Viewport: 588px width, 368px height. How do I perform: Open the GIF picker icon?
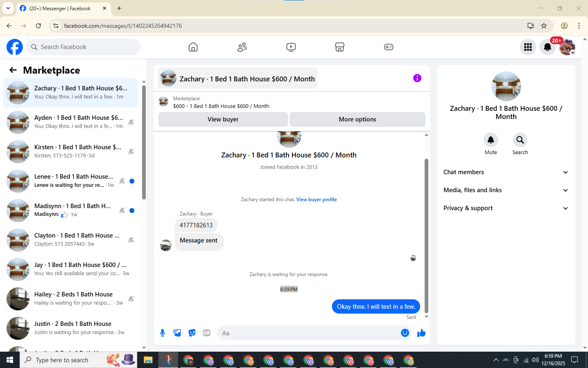click(207, 333)
